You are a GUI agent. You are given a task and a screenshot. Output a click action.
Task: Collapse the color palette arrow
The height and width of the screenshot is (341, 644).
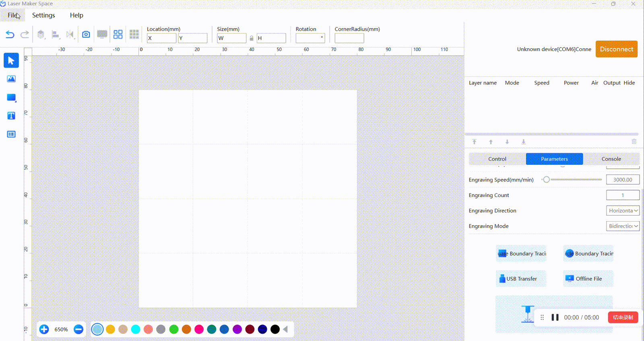click(285, 329)
